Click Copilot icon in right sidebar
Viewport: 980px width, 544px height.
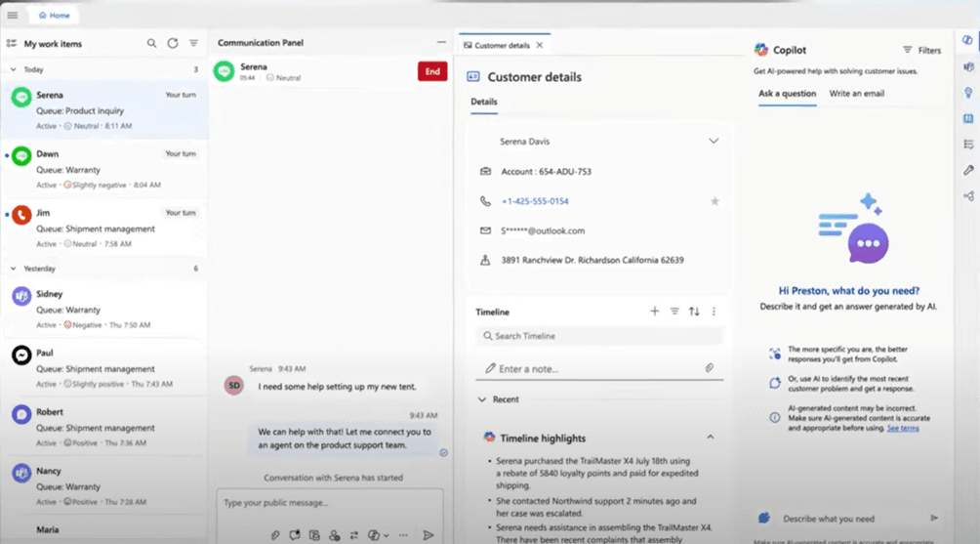coord(967,40)
